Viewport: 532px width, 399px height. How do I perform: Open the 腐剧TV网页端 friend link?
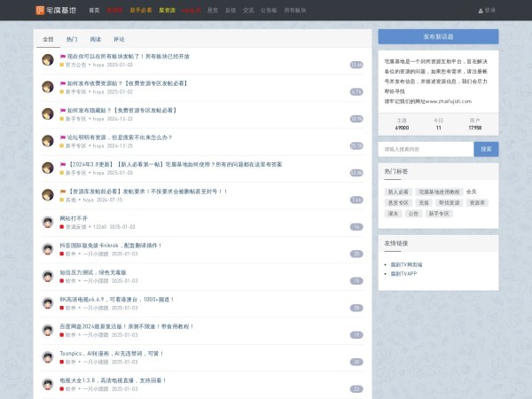tap(406, 264)
